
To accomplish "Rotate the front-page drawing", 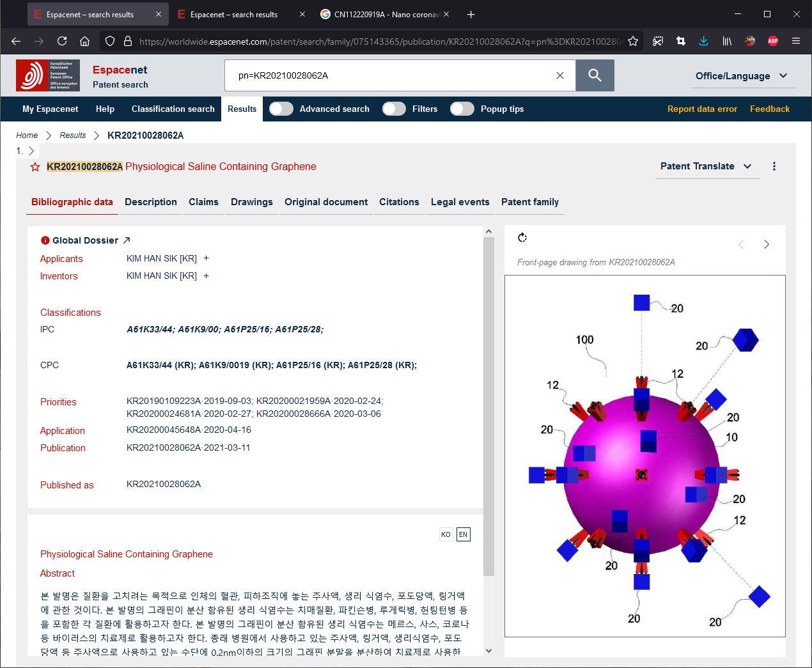I will point(522,238).
